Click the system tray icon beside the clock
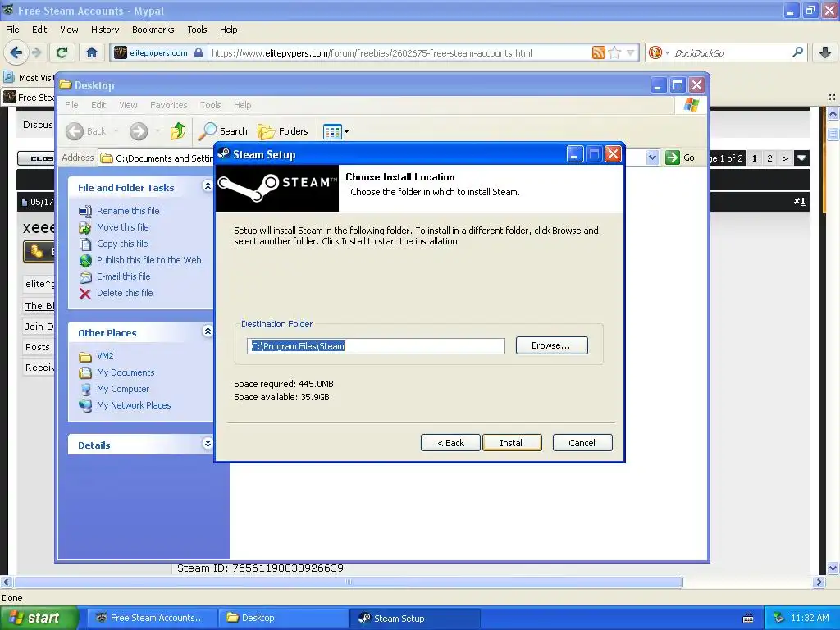This screenshot has height=630, width=840. pyautogui.click(x=779, y=618)
